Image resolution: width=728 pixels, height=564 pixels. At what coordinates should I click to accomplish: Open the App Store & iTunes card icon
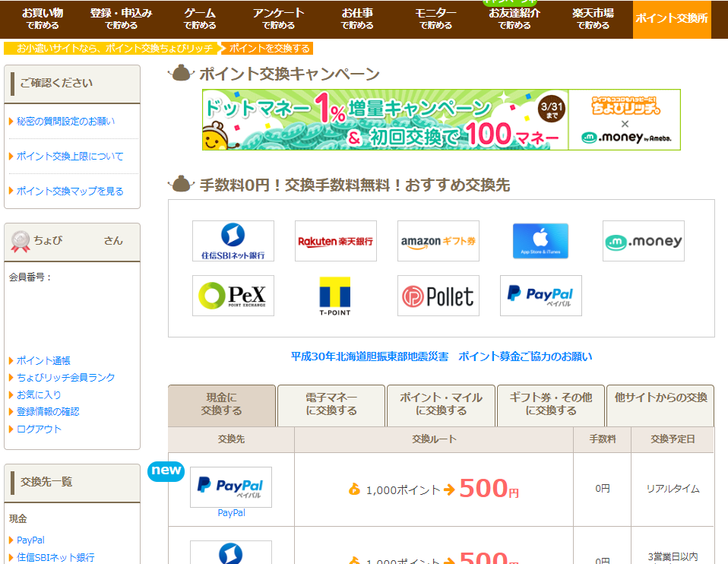[540, 241]
